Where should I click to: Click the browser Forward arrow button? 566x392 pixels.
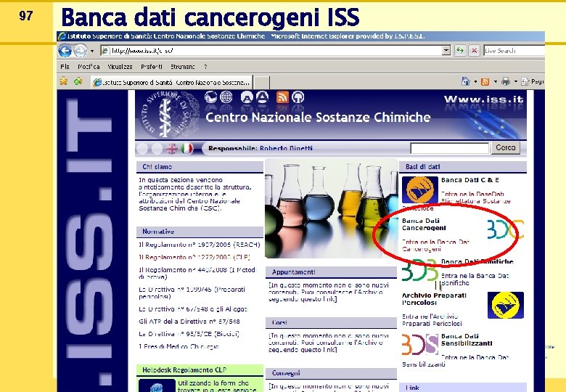point(80,51)
